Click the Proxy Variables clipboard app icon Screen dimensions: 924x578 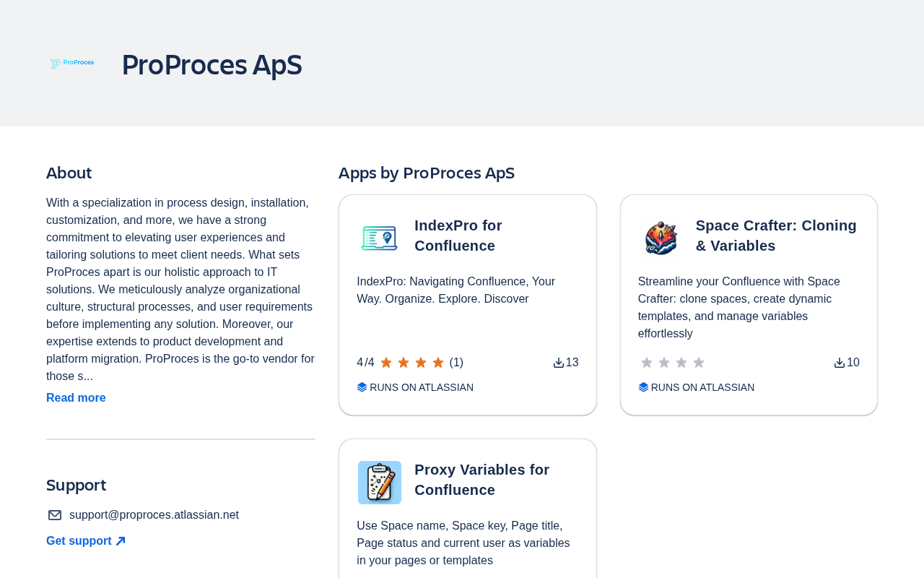(379, 483)
